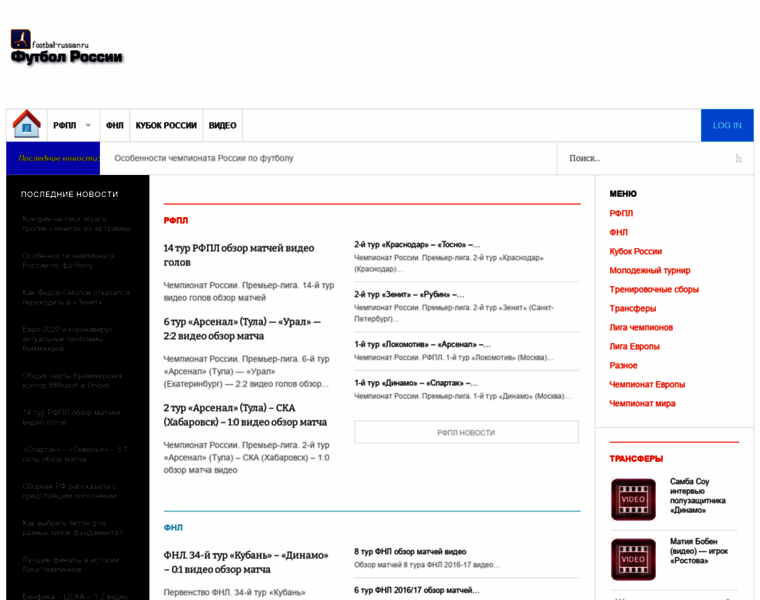
Task: Open 2 тур Арсенал – СКА article
Action: 245,415
